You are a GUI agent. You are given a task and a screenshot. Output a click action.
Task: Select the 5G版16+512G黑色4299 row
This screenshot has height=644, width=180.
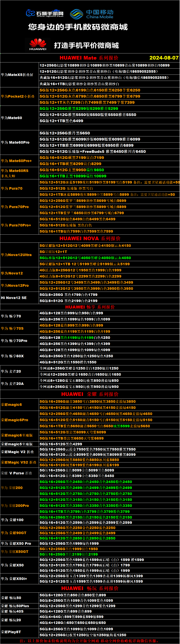click(109, 444)
